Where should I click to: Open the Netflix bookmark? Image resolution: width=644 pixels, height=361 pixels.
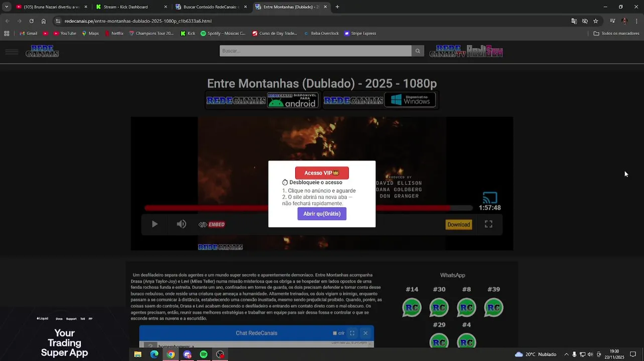coord(114,34)
